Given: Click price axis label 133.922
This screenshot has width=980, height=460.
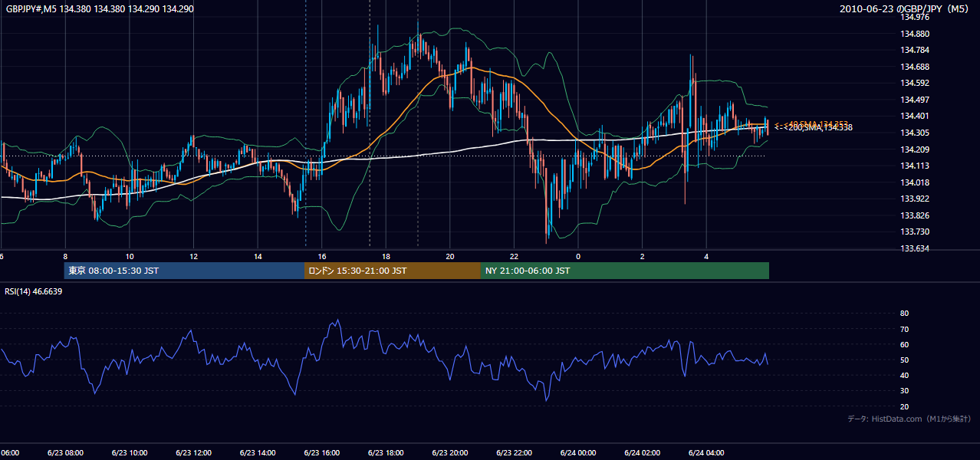Looking at the screenshot, I should (x=914, y=199).
